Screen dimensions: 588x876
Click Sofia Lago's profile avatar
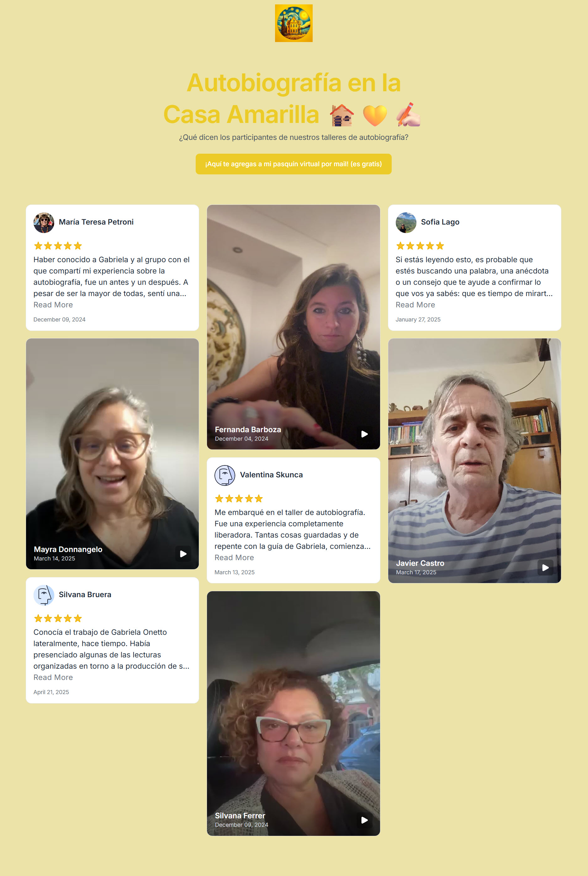406,222
